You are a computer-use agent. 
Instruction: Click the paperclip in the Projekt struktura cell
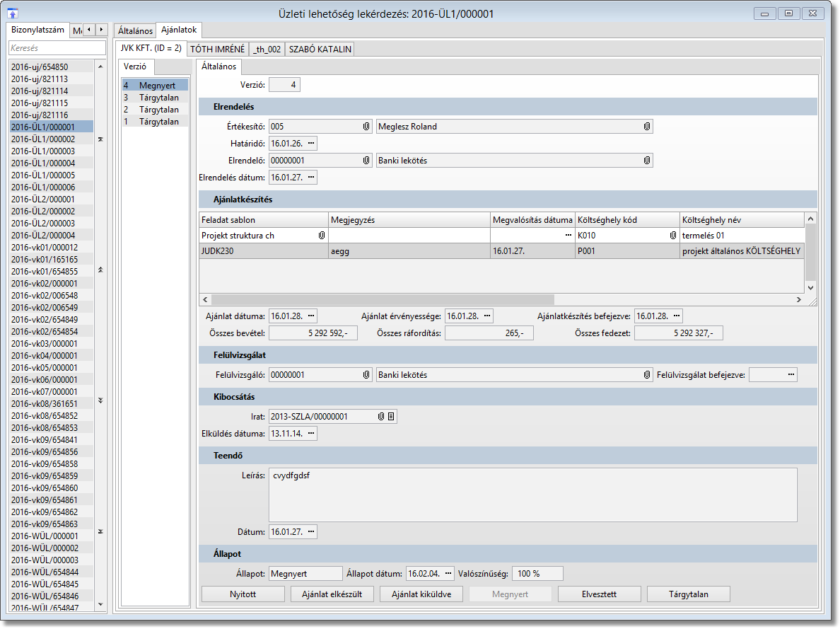322,236
